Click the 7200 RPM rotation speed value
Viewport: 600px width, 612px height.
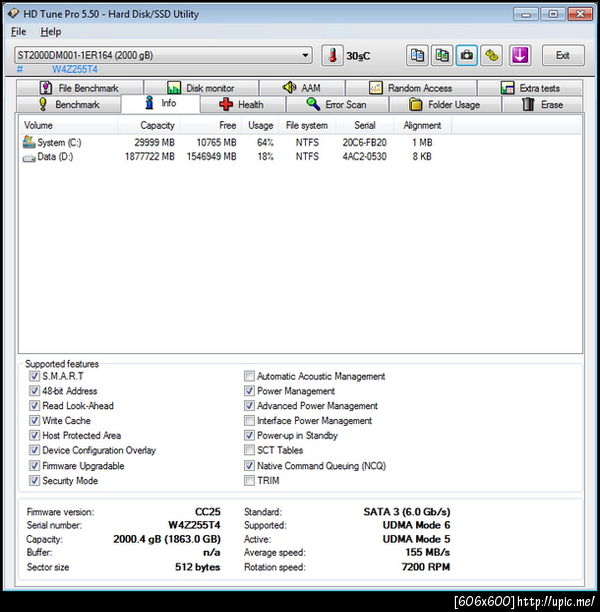coord(426,567)
